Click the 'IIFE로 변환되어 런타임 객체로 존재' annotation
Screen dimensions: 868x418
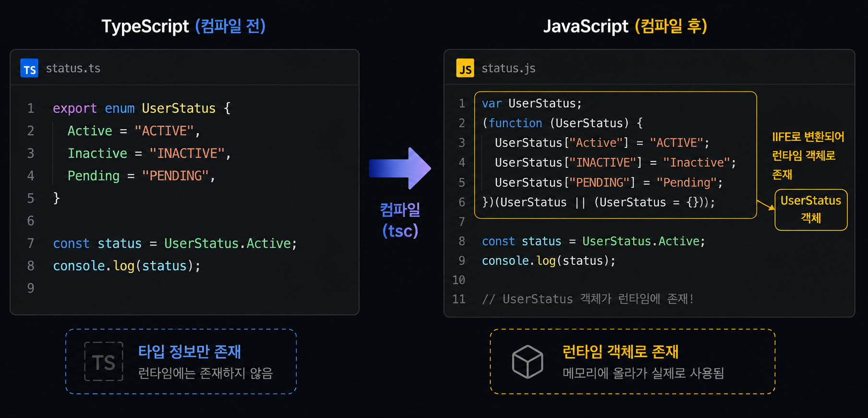808,156
